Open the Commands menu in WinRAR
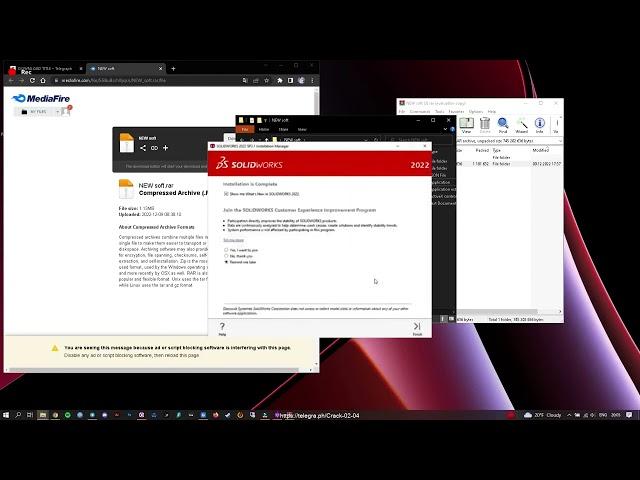Screen dimensions: 640x480 420,111
